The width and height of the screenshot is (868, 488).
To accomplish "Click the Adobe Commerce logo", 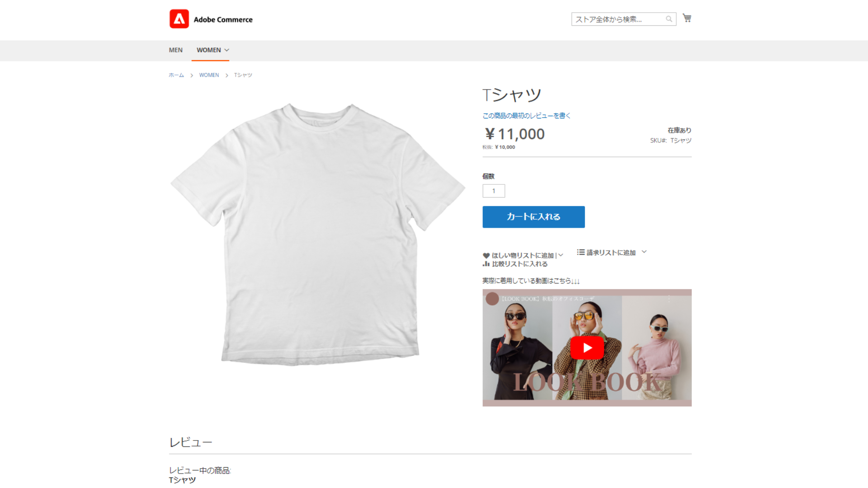I will tap(179, 19).
